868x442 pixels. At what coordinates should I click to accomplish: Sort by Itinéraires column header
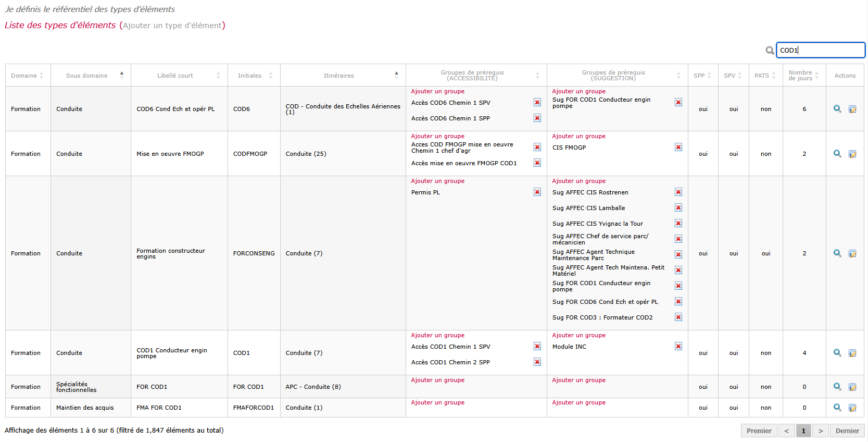pos(343,76)
